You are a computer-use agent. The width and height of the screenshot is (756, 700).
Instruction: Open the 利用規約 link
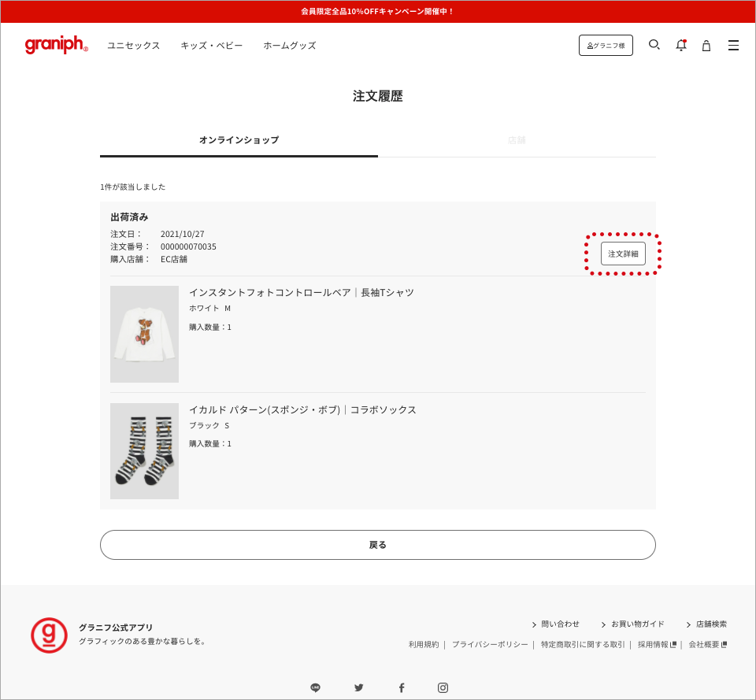[424, 645]
